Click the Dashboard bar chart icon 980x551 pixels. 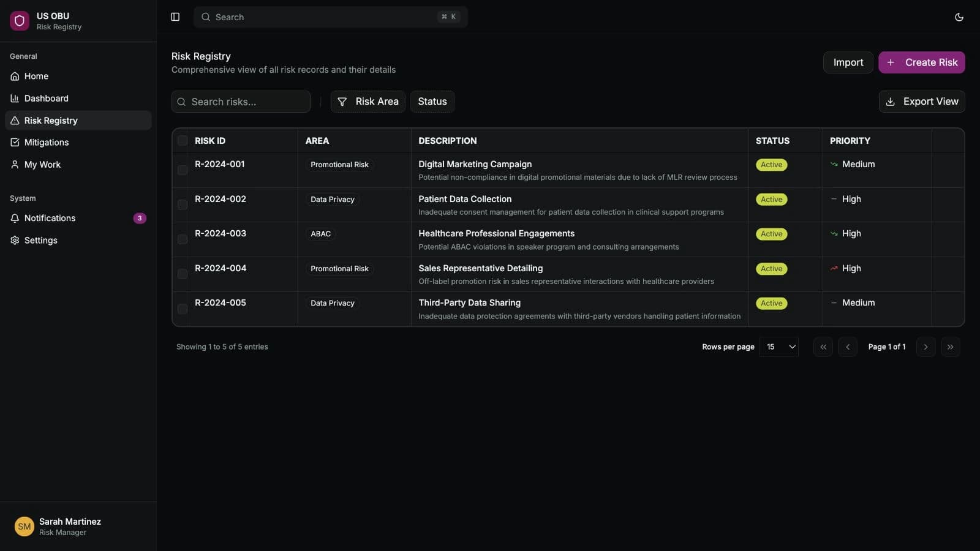pyautogui.click(x=15, y=99)
